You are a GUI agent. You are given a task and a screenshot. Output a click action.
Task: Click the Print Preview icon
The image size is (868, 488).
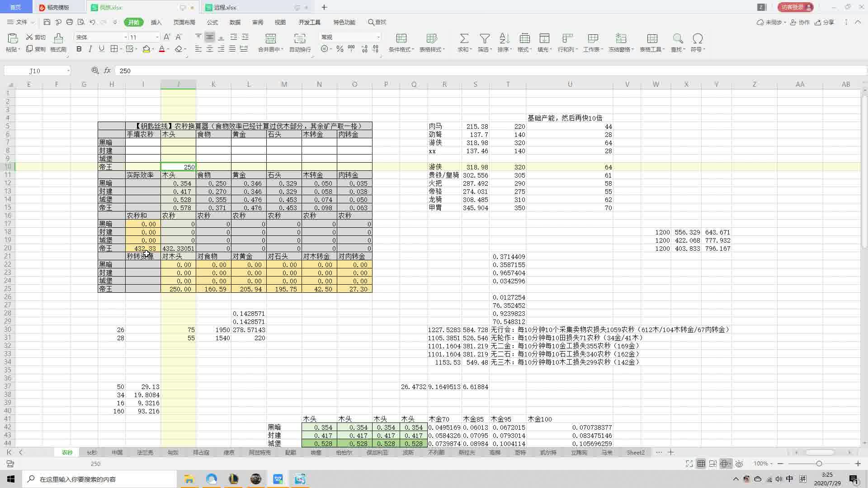tap(81, 22)
